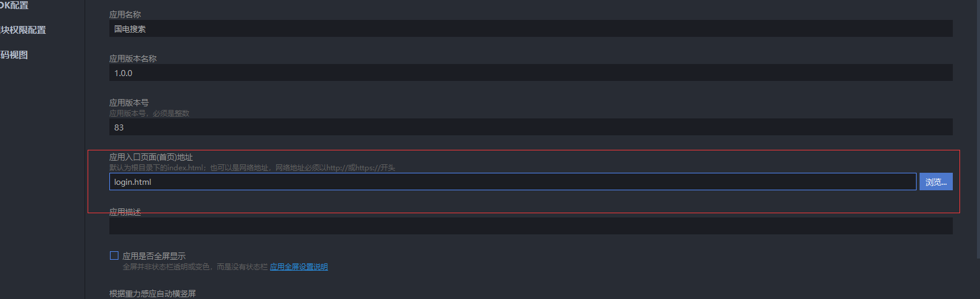This screenshot has width=980, height=299.
Task: Click the 应用名称 field containing 国电搜索
Action: pyautogui.click(x=530, y=28)
